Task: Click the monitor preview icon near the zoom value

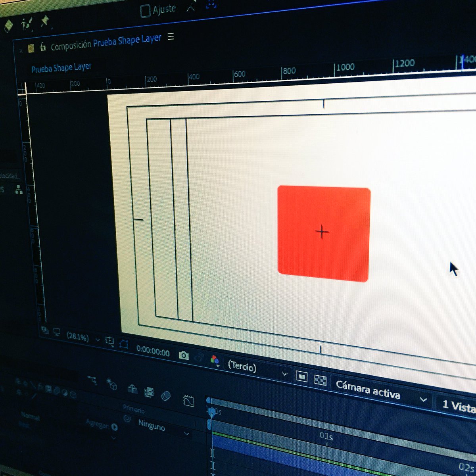Action: [x=57, y=332]
